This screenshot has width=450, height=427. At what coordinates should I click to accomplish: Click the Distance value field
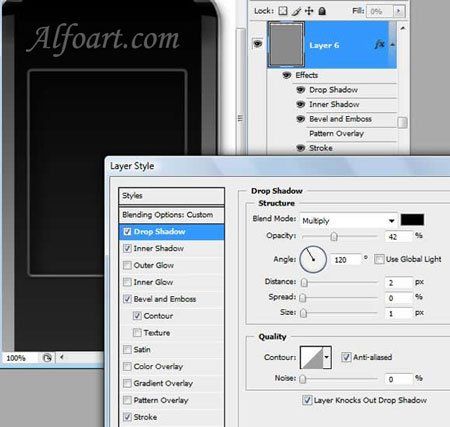399,283
